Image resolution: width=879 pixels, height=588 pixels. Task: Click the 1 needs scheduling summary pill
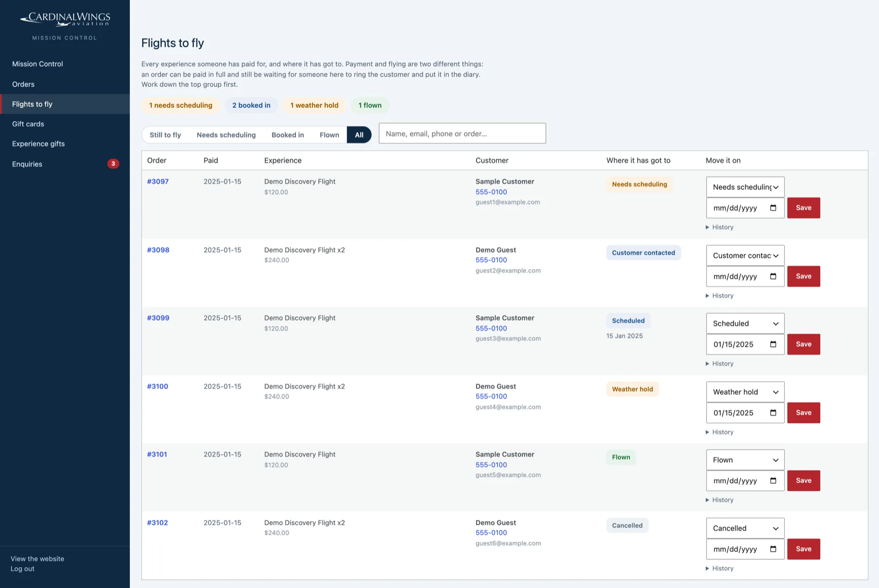tap(181, 105)
